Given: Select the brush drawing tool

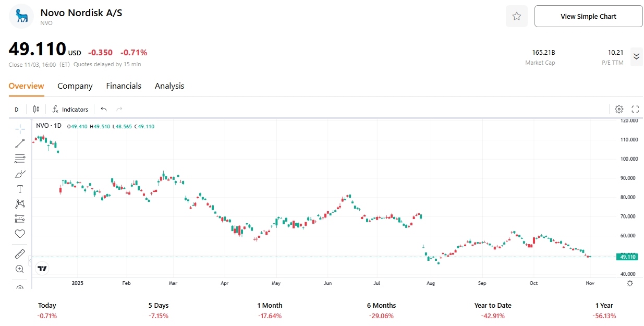Looking at the screenshot, I should click(x=19, y=174).
